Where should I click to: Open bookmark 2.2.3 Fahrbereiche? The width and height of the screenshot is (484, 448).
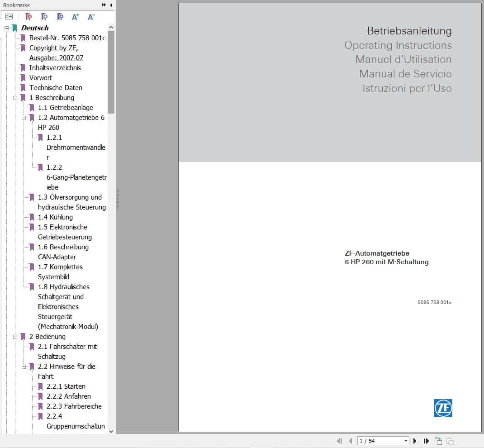coord(74,406)
